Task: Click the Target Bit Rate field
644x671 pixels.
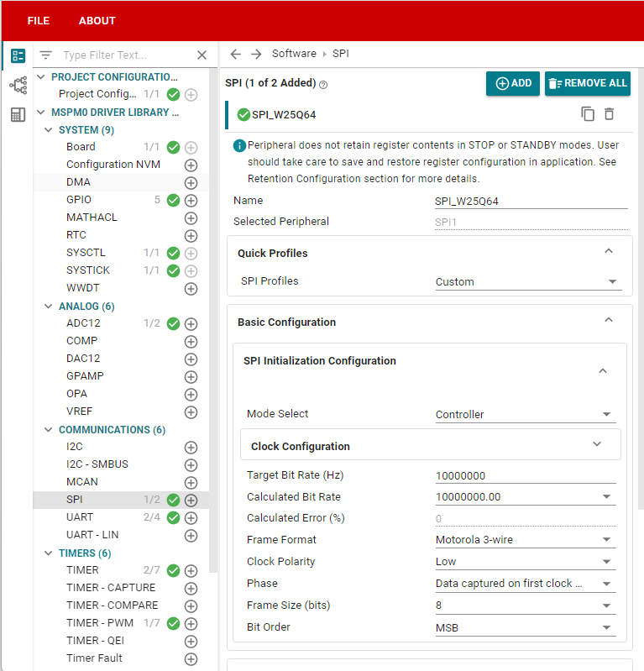Action: (526, 475)
